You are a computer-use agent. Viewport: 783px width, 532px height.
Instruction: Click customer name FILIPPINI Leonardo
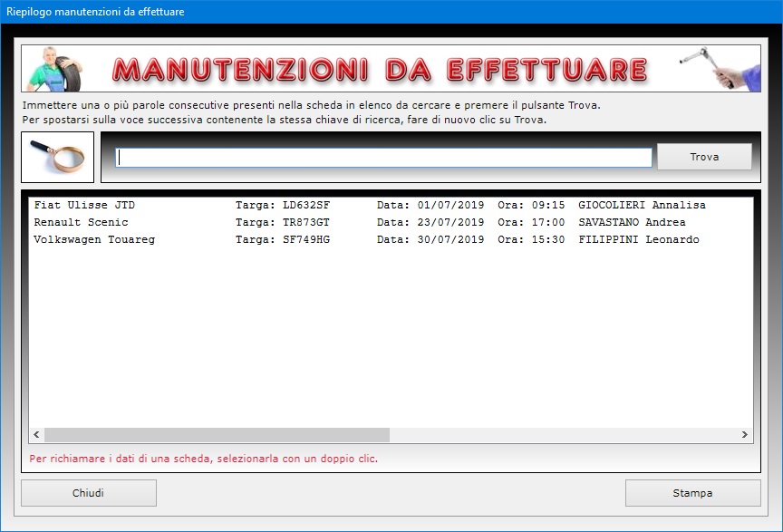639,240
